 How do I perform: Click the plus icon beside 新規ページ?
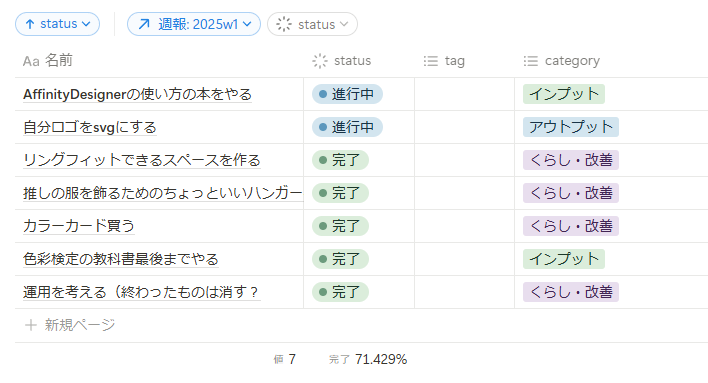[31, 325]
